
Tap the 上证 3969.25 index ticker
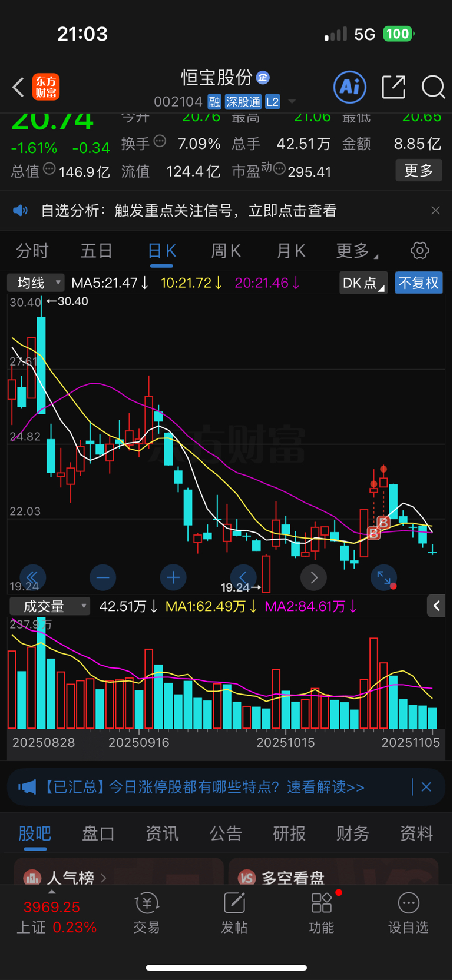[x=56, y=916]
